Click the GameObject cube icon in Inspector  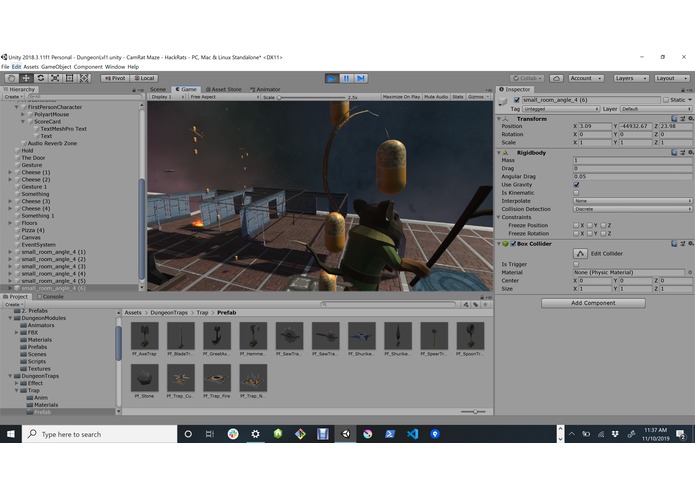click(503, 101)
